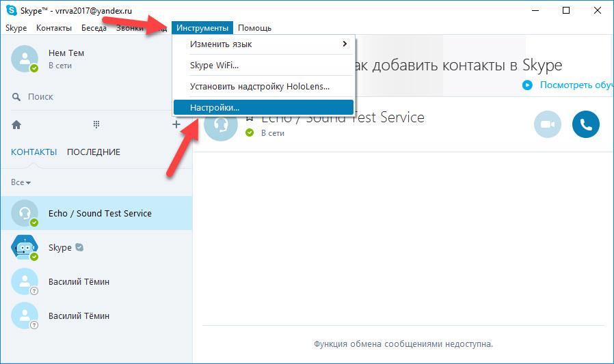Open Настройки... from the menu
This screenshot has height=364, width=614.
click(x=263, y=107)
